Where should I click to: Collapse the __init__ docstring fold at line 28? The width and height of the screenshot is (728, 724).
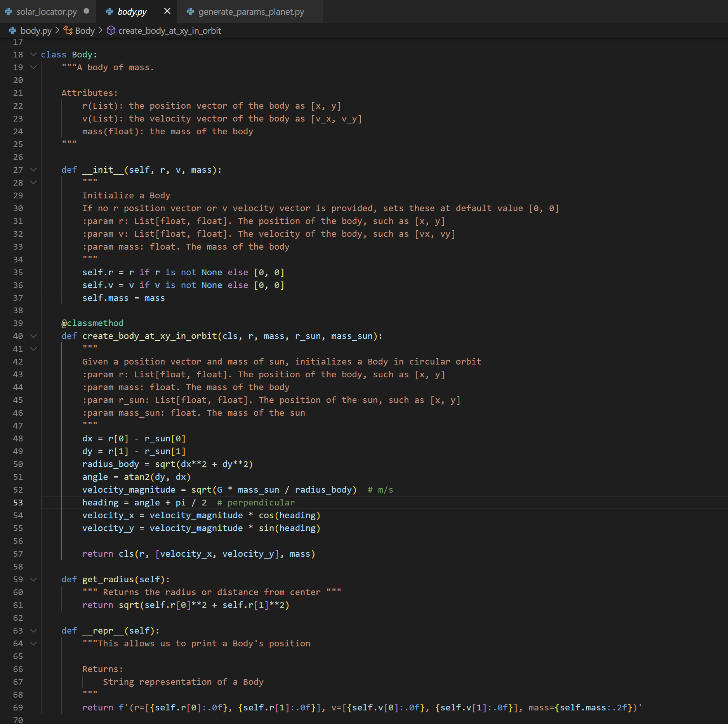tap(33, 182)
